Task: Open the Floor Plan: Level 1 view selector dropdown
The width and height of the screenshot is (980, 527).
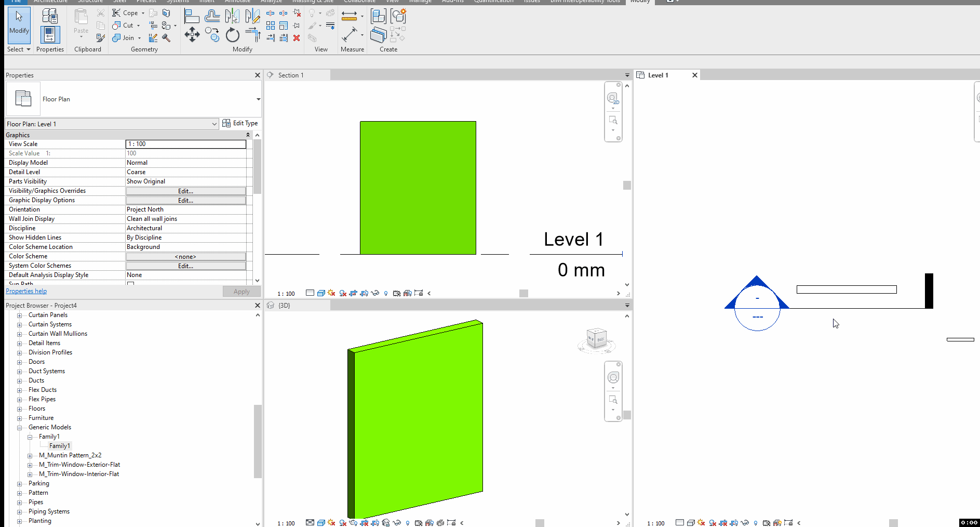Action: (x=214, y=124)
